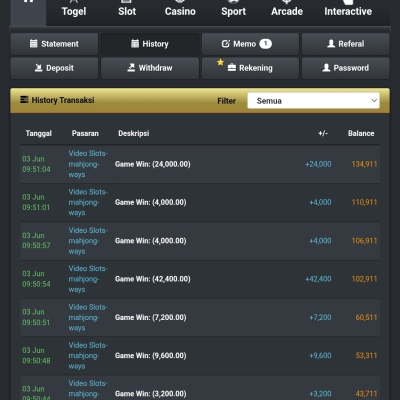
Task: Click the History Transaksi list icon
Action: (24, 100)
